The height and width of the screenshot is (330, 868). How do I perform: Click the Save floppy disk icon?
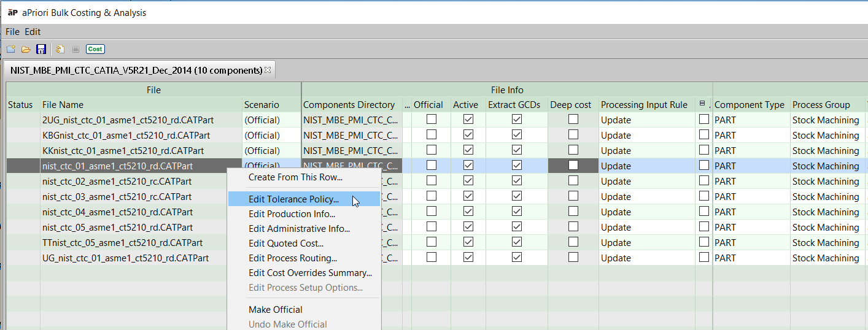(41, 49)
